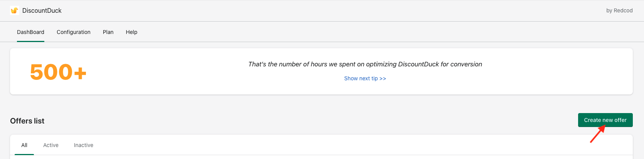Open the Plan tab
Image resolution: width=644 pixels, height=159 pixels.
(108, 32)
